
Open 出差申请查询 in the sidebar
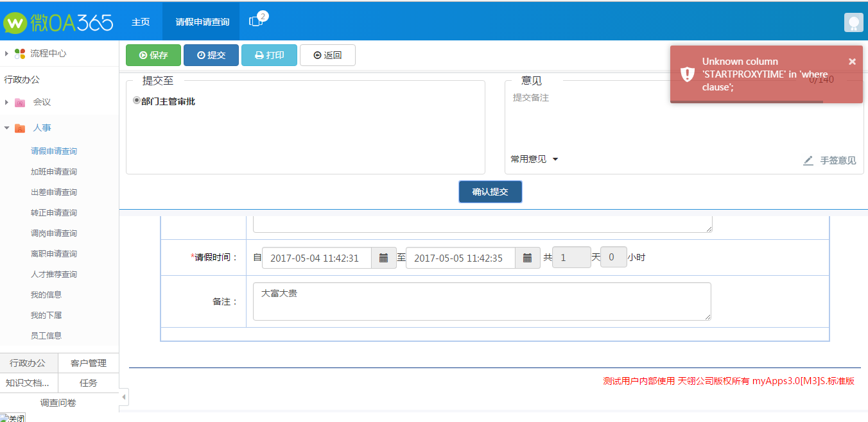(x=54, y=192)
